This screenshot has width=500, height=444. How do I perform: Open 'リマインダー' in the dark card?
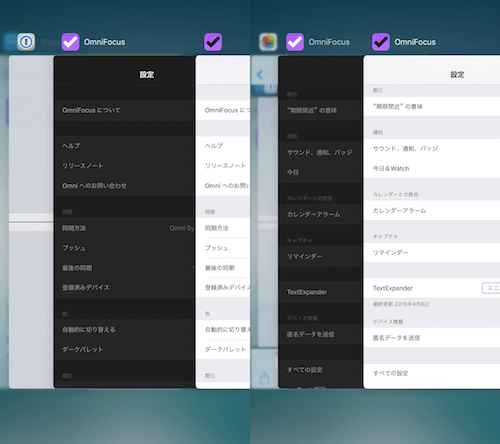point(321,256)
